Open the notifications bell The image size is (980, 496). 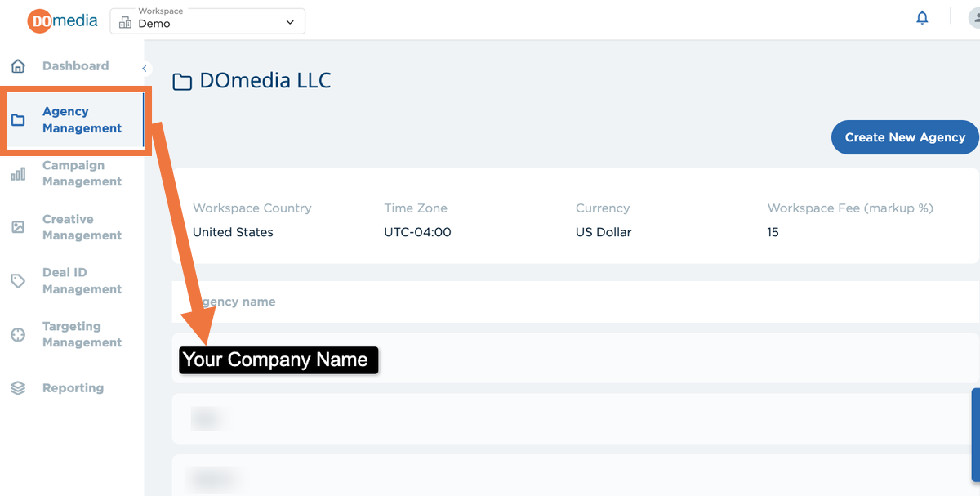(x=922, y=18)
